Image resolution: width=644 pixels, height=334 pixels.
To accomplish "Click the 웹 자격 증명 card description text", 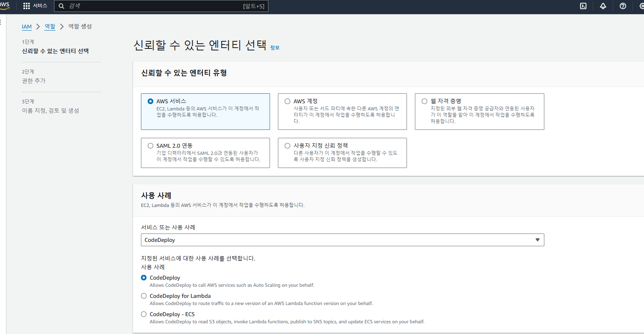I will 482,115.
